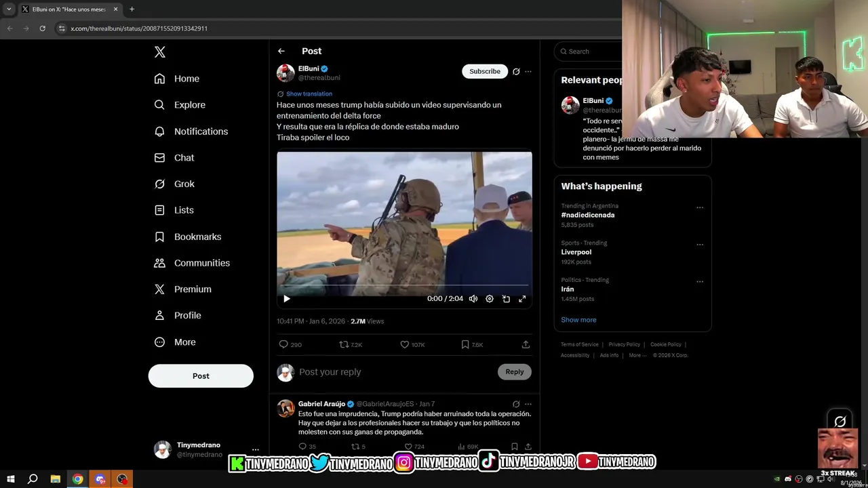Open the Windows Start menu

[x=11, y=479]
